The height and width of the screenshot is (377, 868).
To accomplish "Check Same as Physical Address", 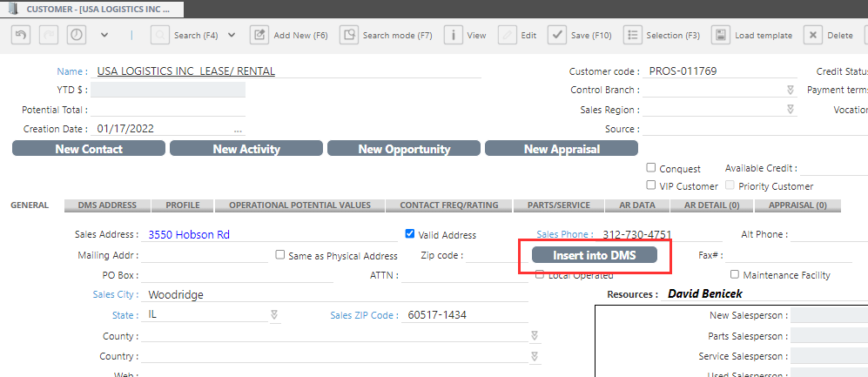I will (280, 254).
